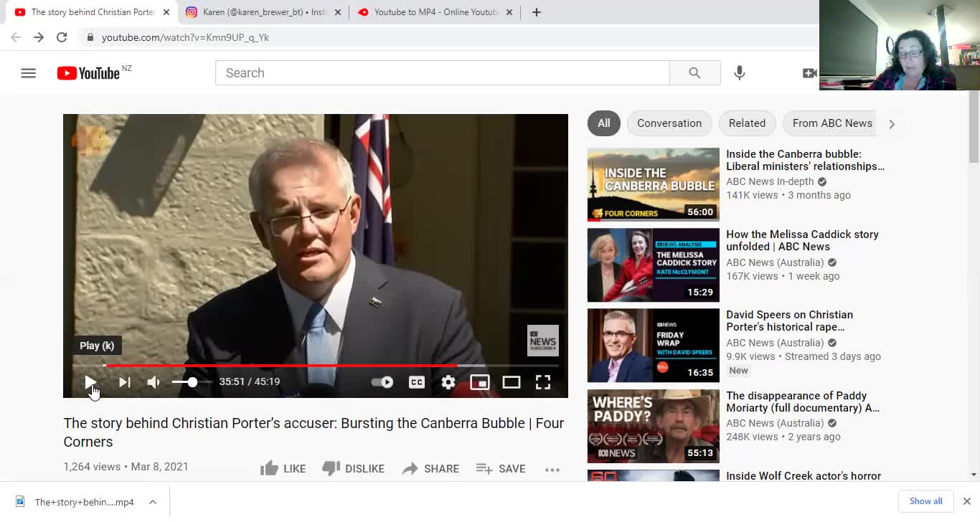Skip to next video
Image resolution: width=980 pixels, height=522 pixels.
pos(124,382)
